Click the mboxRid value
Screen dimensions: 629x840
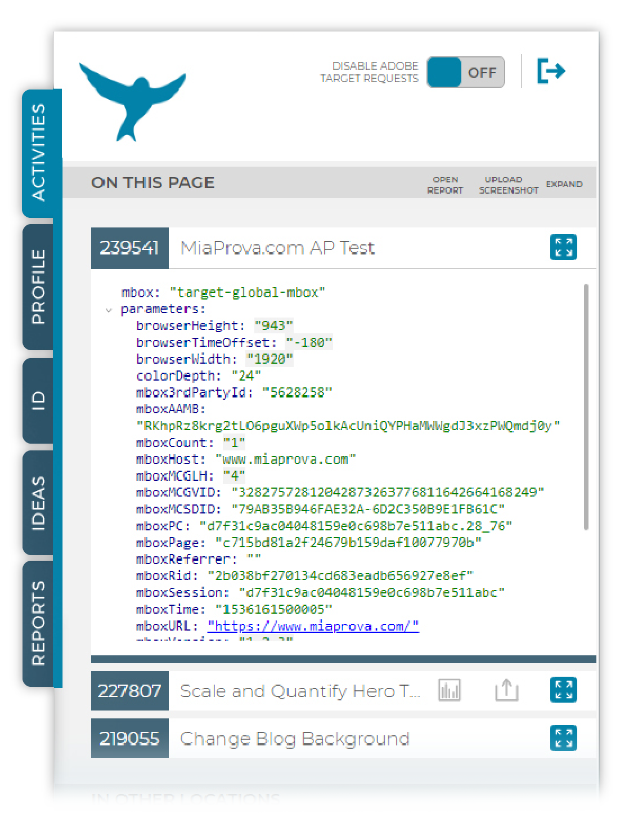click(x=340, y=576)
